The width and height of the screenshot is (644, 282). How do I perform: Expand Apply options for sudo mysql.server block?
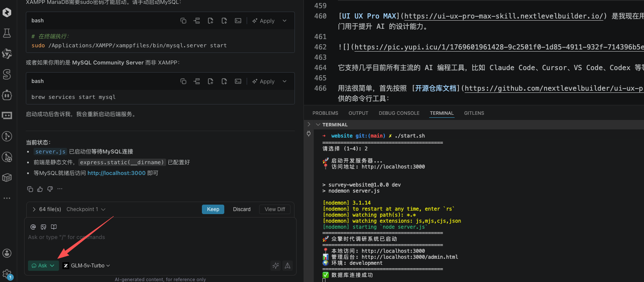coord(285,21)
